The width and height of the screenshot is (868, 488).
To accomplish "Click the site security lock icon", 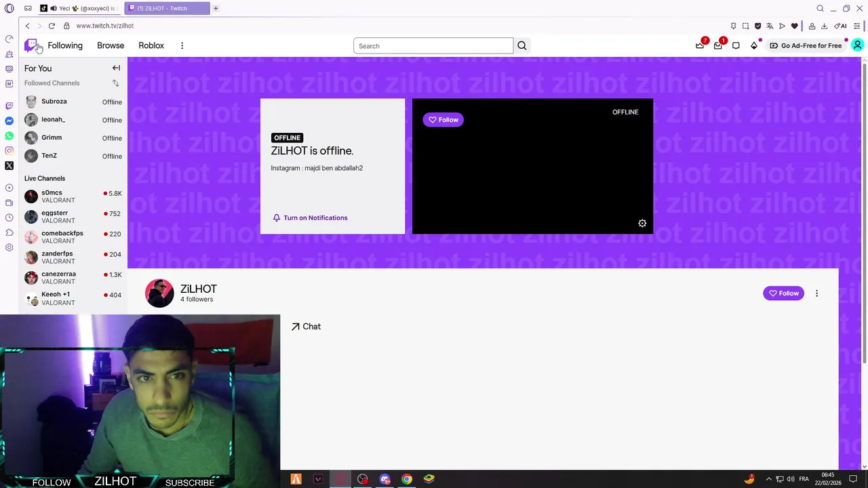I will click(66, 26).
